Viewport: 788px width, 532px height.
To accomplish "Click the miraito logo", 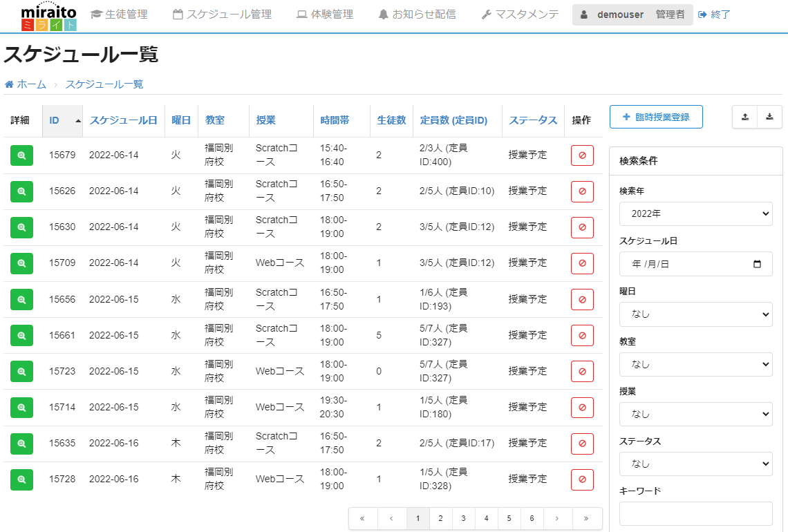I will pos(49,17).
